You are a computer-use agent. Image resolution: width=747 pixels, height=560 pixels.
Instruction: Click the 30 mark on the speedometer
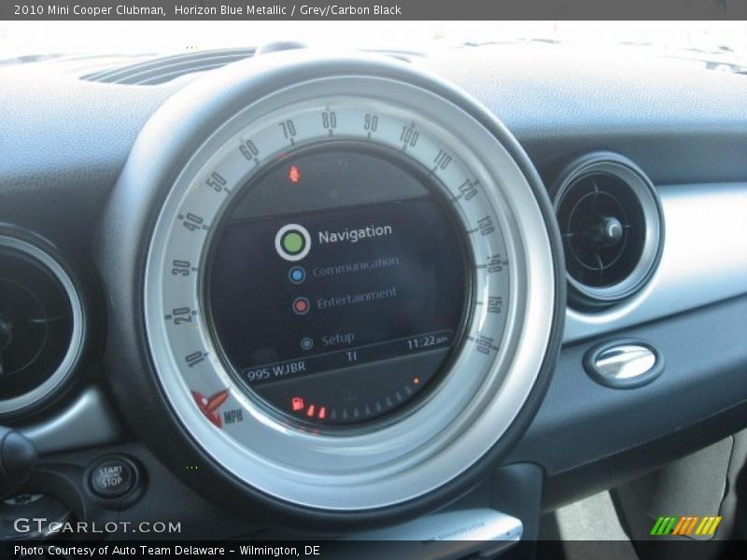click(x=181, y=268)
